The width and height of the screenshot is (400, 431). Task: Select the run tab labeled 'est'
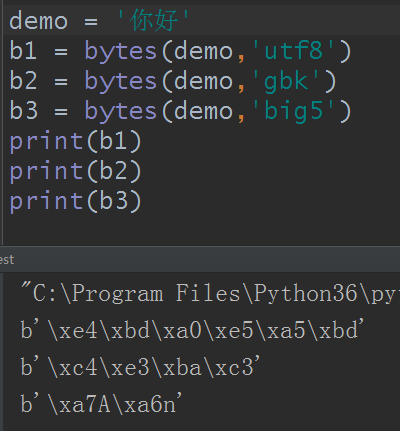coord(7,260)
